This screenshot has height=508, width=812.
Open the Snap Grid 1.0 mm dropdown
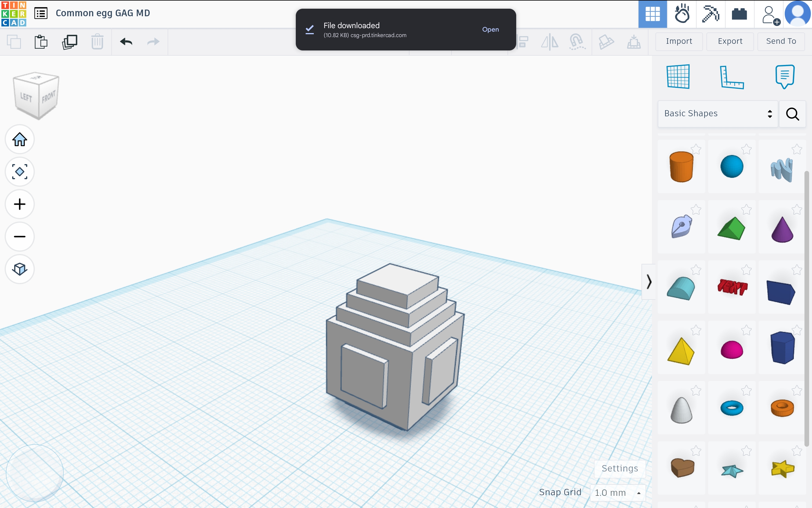[618, 493]
